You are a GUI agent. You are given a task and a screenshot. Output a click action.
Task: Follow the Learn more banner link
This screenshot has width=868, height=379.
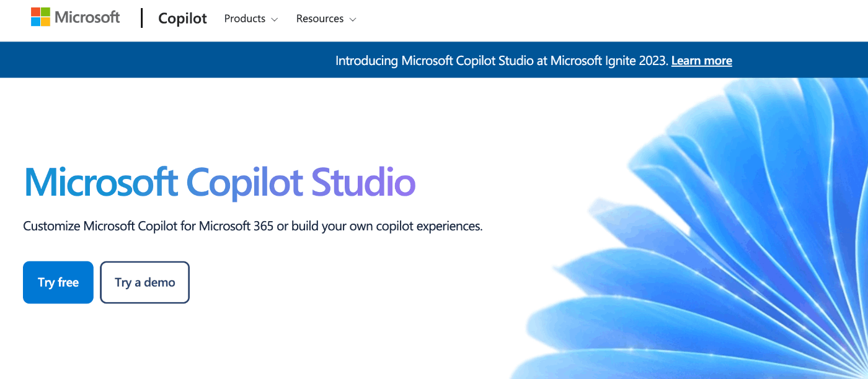[701, 61]
